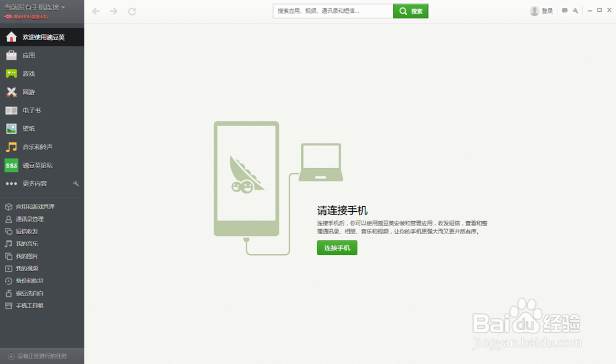Click the 壁纸 picture icon
616x364 pixels.
tap(11, 128)
